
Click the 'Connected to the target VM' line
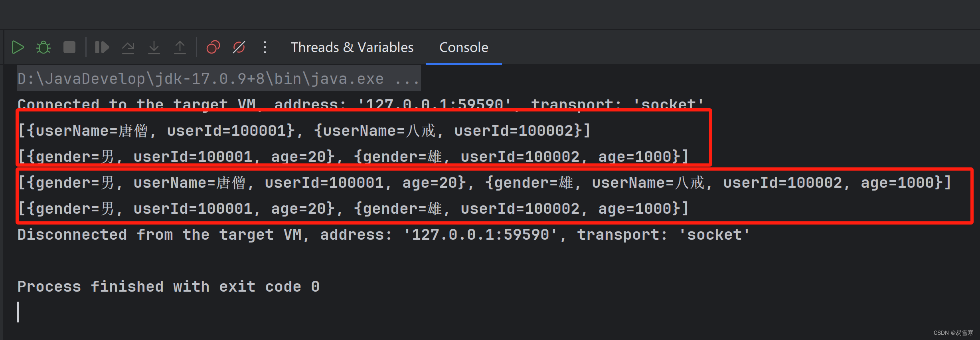pyautogui.click(x=361, y=104)
